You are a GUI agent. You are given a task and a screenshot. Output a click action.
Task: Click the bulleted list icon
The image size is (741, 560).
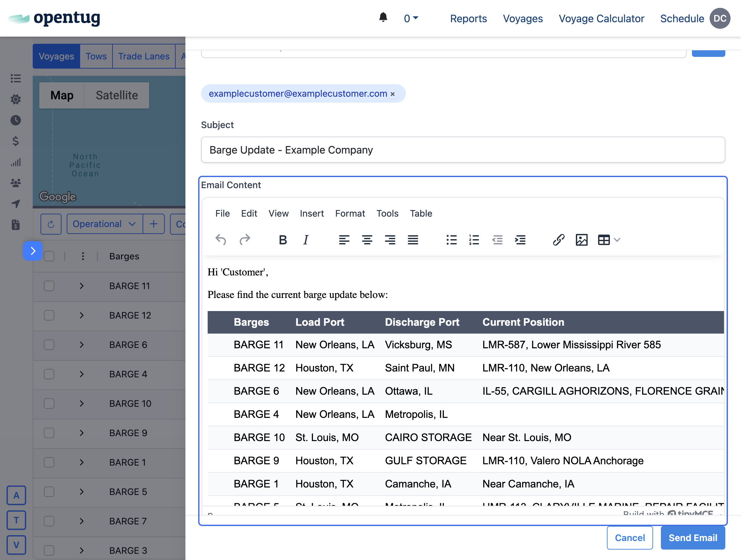[x=451, y=240]
